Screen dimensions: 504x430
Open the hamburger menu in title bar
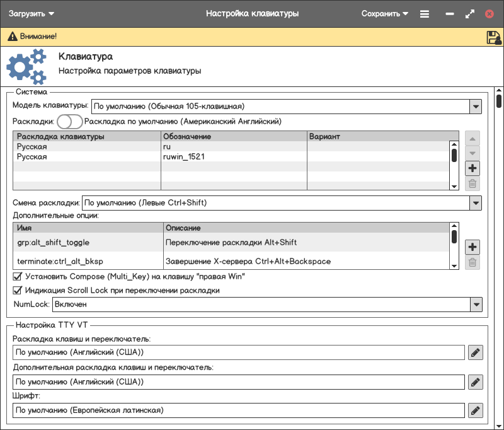tap(425, 13)
